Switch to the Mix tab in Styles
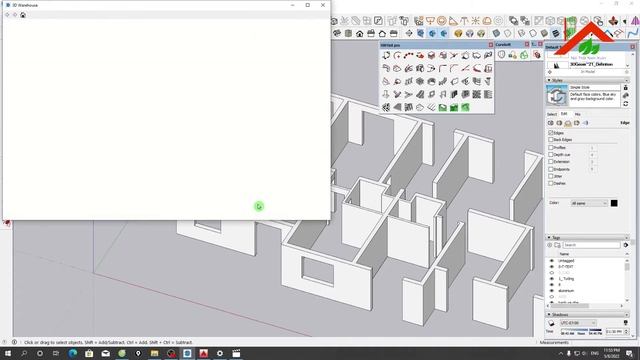Viewport: 640px width, 360px height. click(x=577, y=114)
